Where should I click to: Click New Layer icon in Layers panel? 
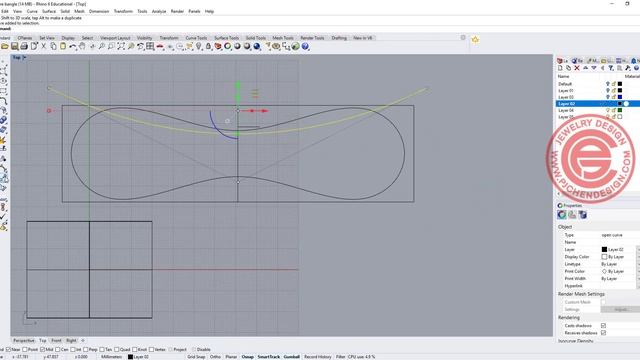tap(560, 68)
